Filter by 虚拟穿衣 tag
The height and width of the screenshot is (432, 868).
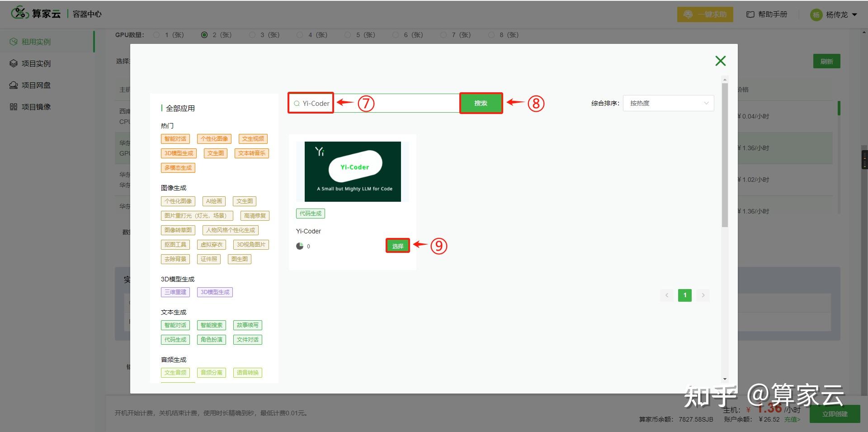212,245
